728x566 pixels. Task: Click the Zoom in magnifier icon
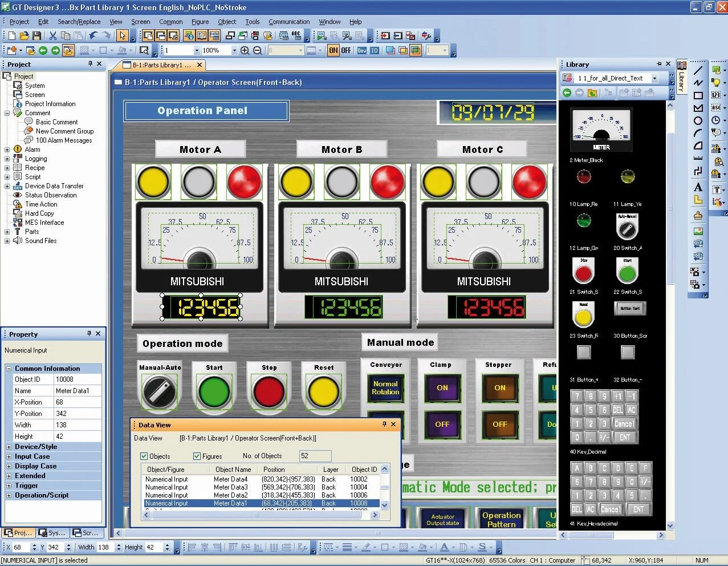pos(245,50)
